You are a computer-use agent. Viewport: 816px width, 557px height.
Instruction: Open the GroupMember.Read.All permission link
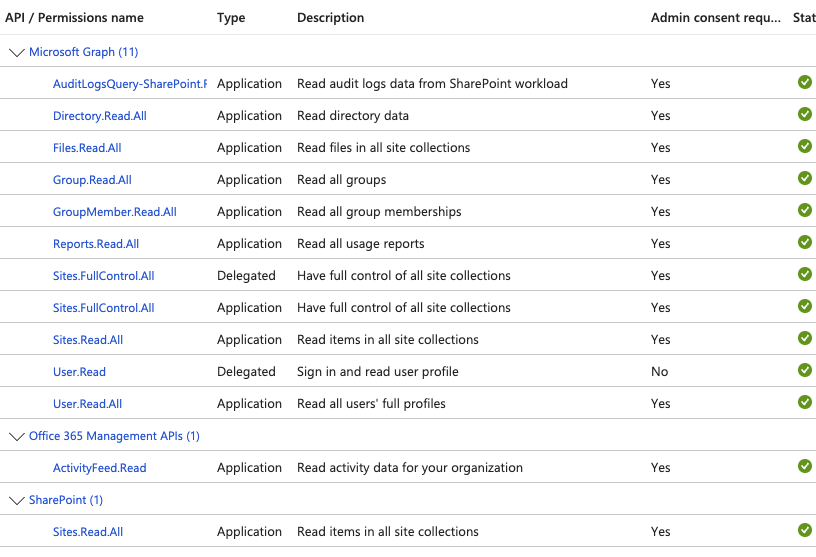[x=114, y=212]
